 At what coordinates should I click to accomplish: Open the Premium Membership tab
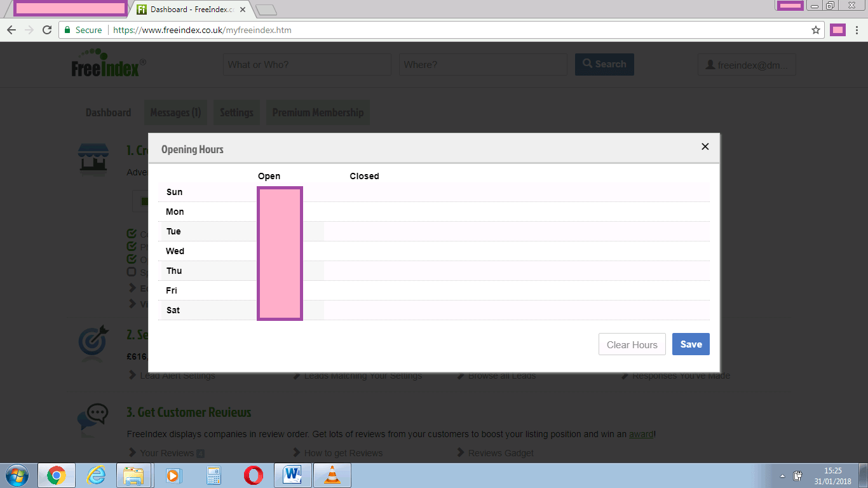(x=318, y=112)
